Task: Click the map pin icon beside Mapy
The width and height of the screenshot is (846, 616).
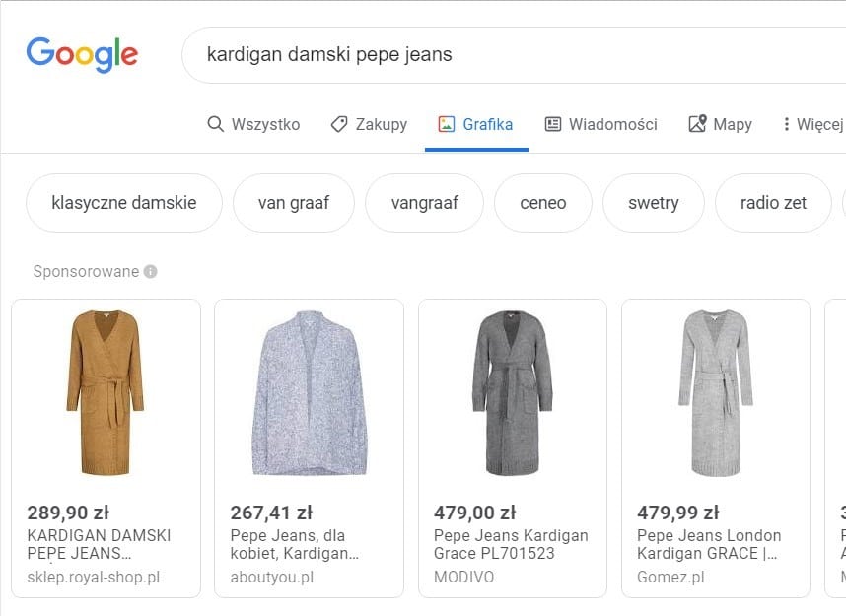Action: click(697, 124)
